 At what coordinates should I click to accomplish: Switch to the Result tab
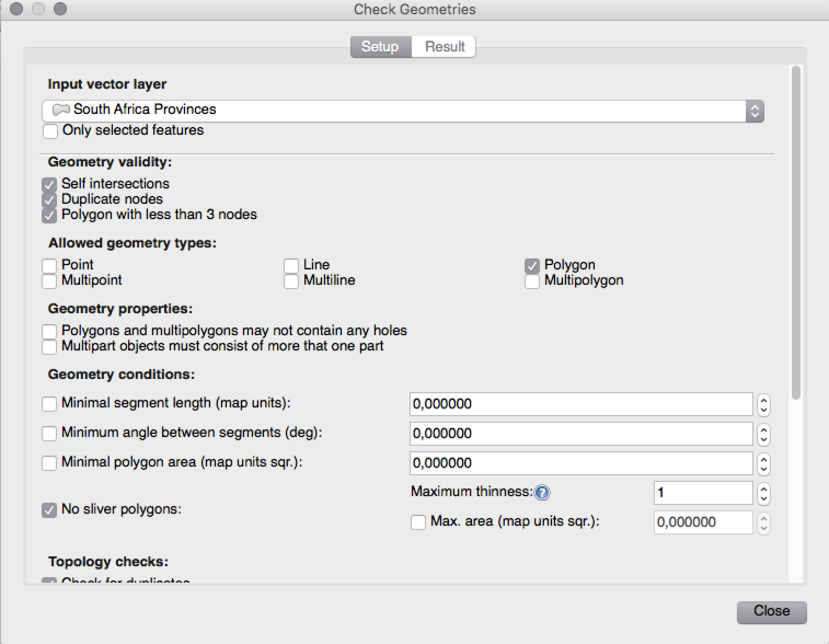tap(444, 47)
